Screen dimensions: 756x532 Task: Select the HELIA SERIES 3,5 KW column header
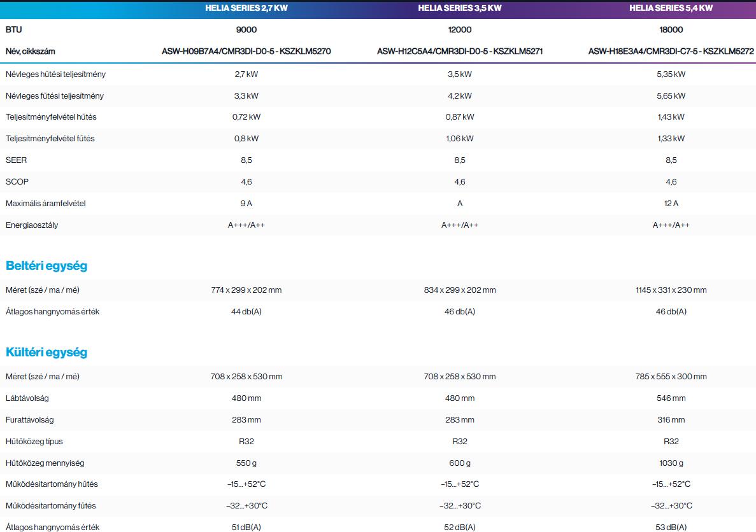pyautogui.click(x=459, y=8)
